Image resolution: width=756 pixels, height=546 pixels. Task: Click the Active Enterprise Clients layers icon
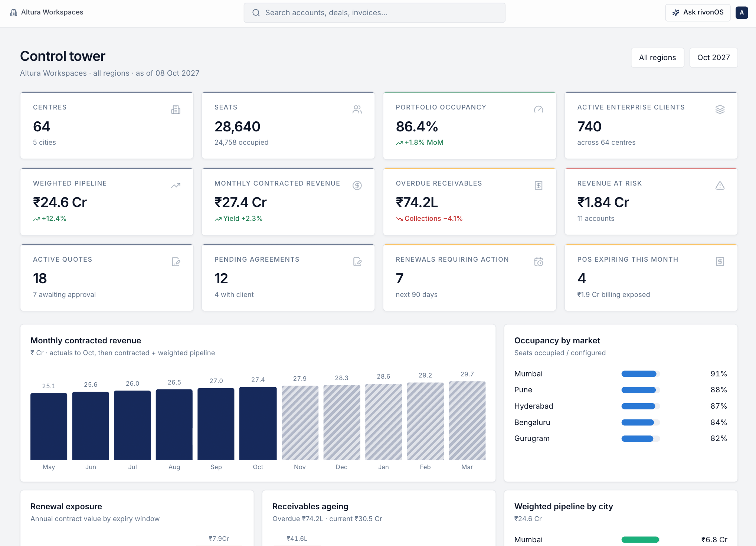click(720, 109)
